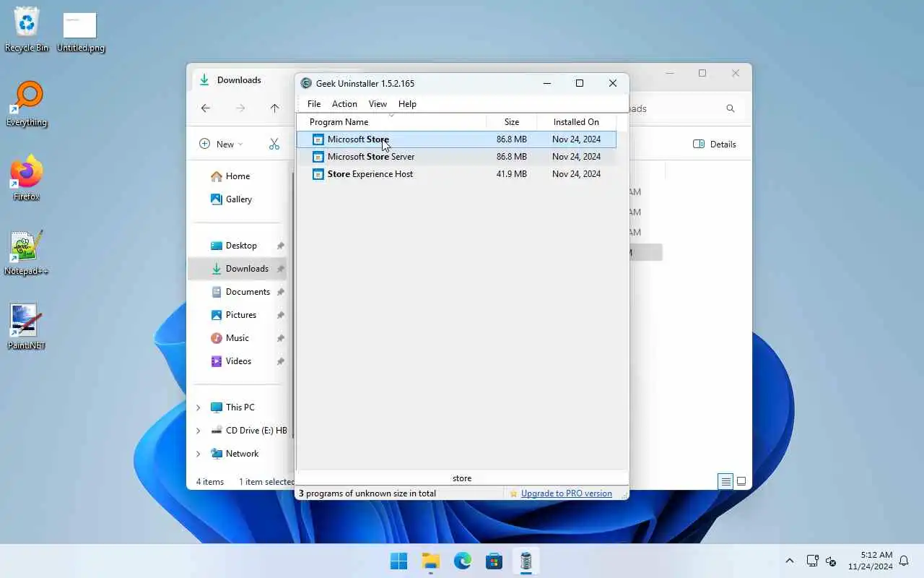This screenshot has height=578, width=924.
Task: Click the search field containing 'store'
Action: (x=462, y=478)
